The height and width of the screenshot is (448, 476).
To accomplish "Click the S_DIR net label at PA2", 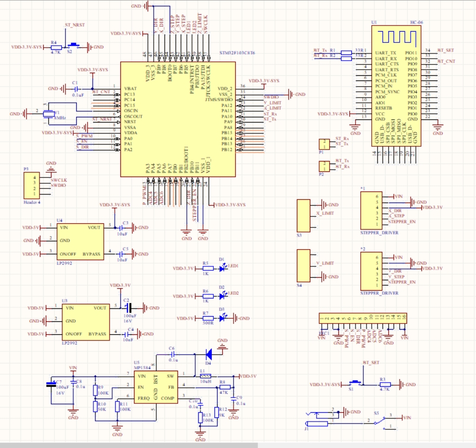I will [83, 147].
